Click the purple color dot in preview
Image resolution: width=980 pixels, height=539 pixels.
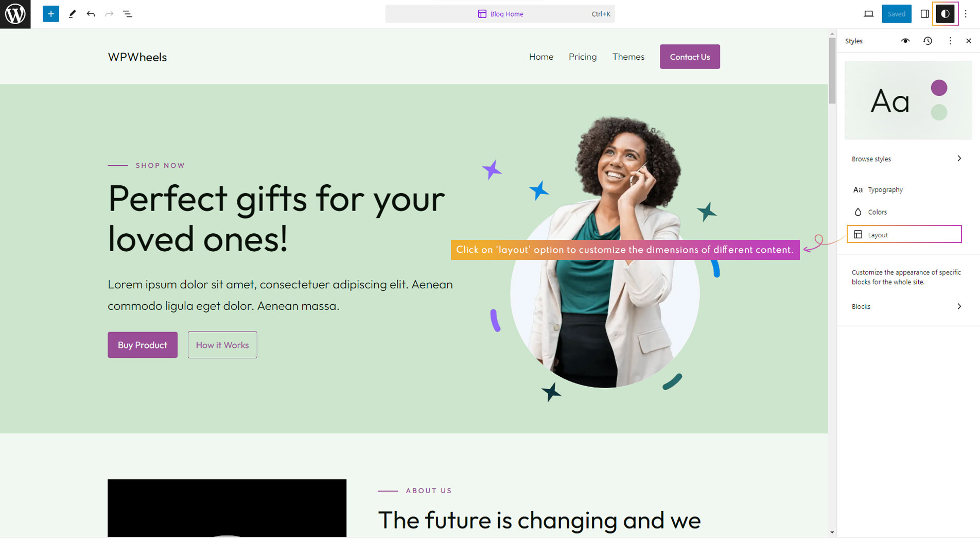tap(939, 88)
